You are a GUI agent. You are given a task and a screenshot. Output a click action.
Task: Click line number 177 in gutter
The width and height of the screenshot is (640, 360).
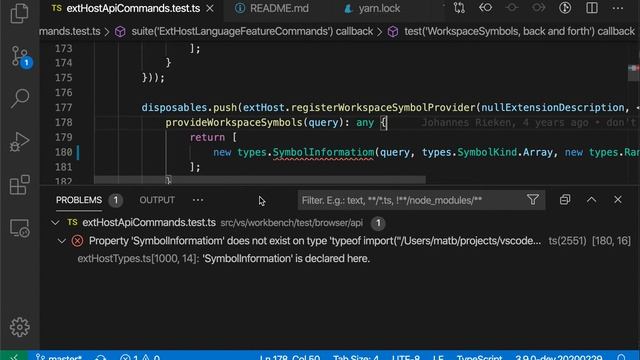point(64,107)
